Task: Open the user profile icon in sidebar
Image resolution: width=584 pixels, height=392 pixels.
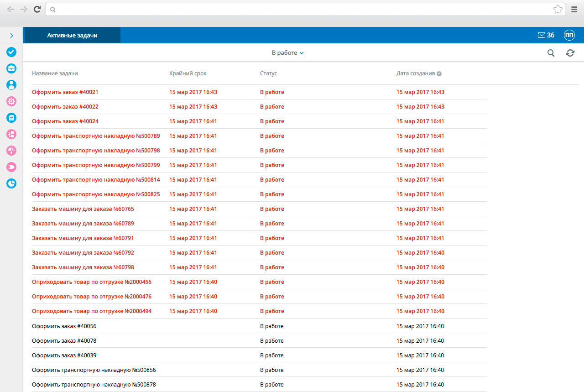Action: (11, 85)
